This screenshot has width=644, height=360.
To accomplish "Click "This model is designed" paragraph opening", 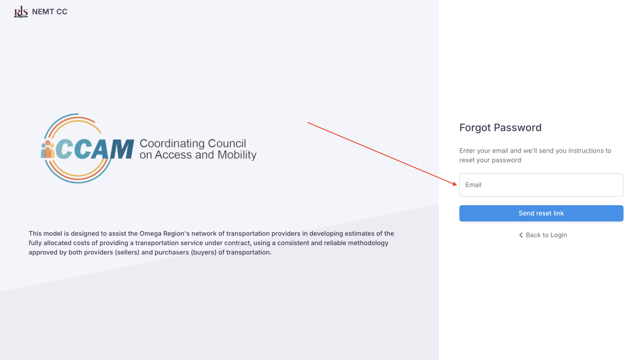I will tap(62, 234).
